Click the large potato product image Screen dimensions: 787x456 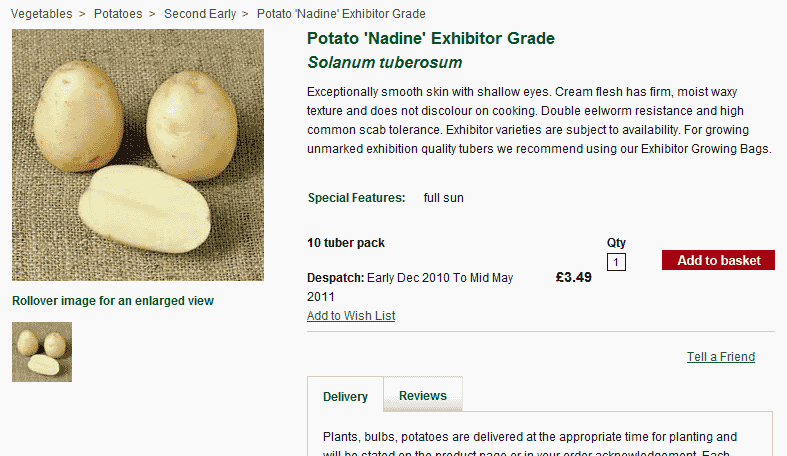pyautogui.click(x=138, y=155)
